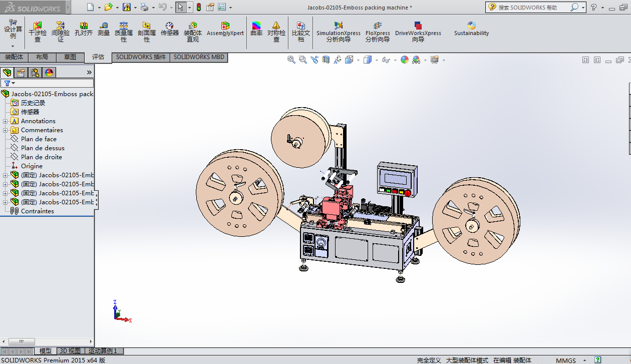Open the 干涉检查 interference check tool

[38, 32]
